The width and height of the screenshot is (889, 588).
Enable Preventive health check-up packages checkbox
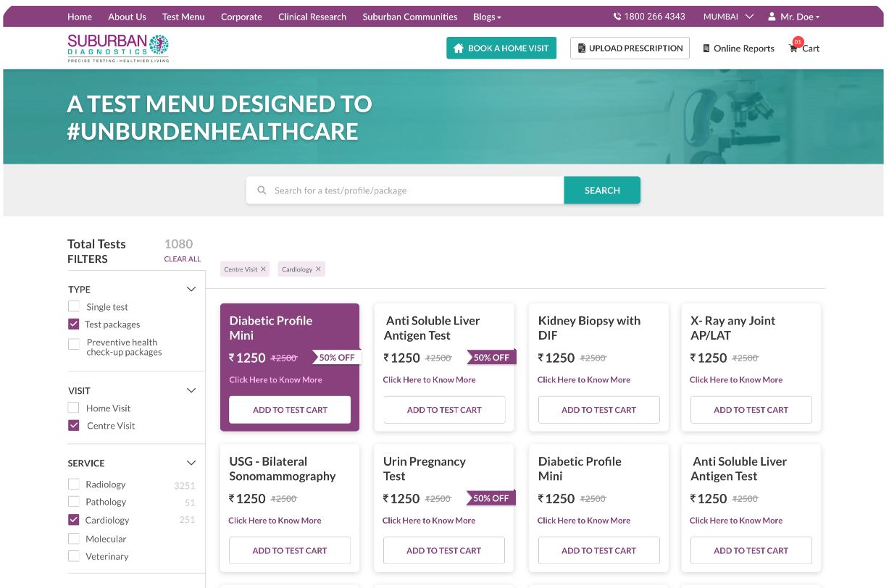pyautogui.click(x=74, y=344)
